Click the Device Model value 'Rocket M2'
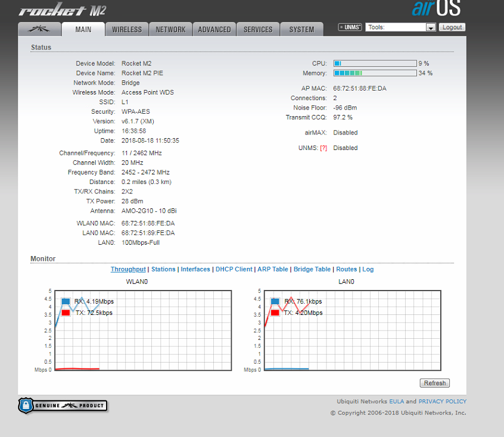504x437 pixels. tap(136, 64)
